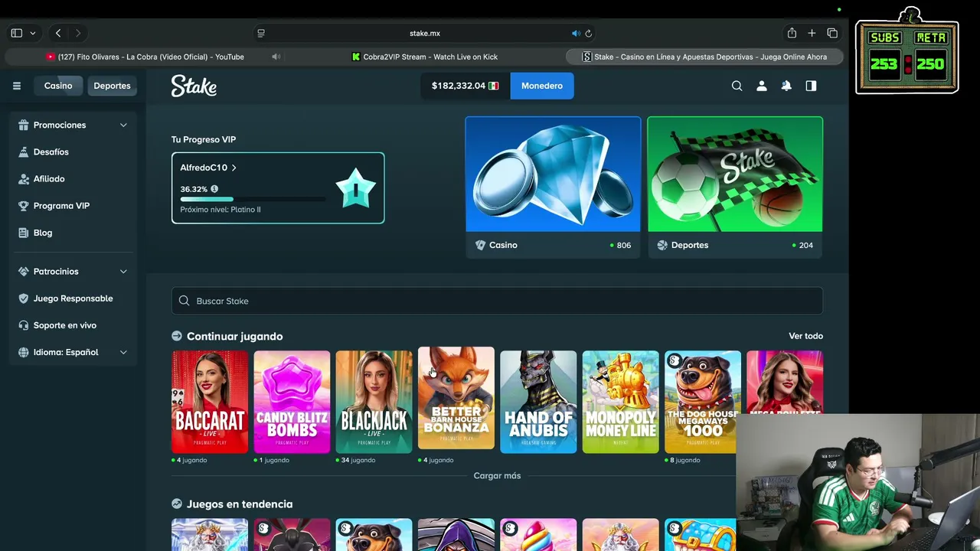Viewport: 980px width, 551px height.
Task: Open the AlfredoC10 VIP profile link
Action: (x=208, y=168)
